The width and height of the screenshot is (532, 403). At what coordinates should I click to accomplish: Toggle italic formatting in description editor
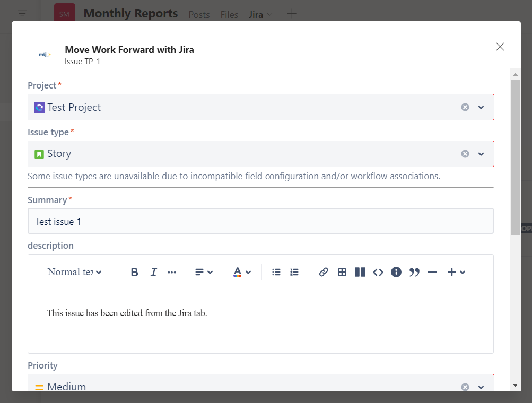click(154, 272)
